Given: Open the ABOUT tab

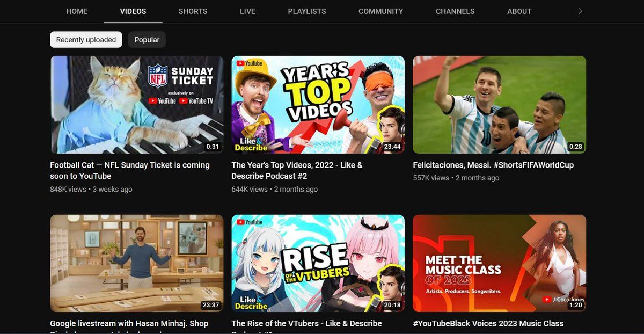Looking at the screenshot, I should 519,11.
